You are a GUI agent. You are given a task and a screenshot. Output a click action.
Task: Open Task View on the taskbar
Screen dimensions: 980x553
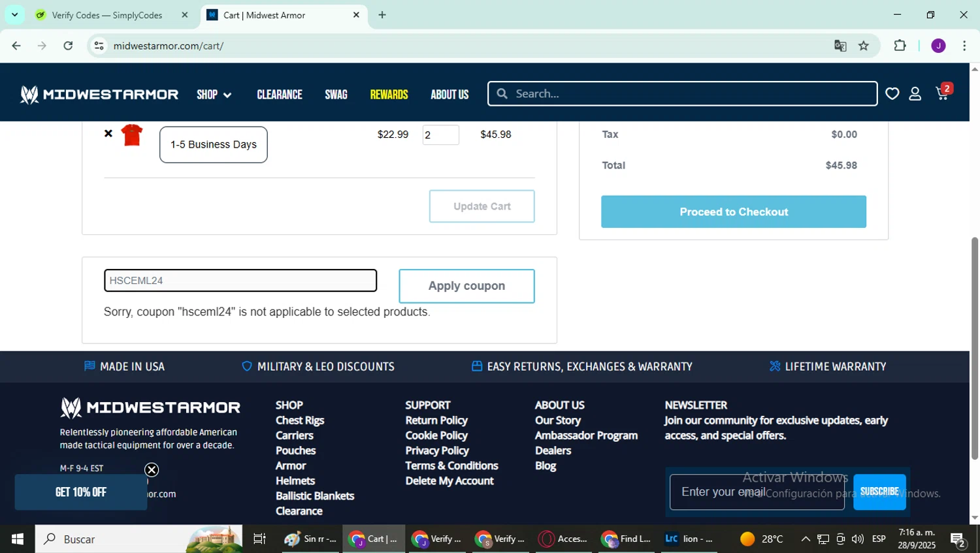[x=259, y=539]
